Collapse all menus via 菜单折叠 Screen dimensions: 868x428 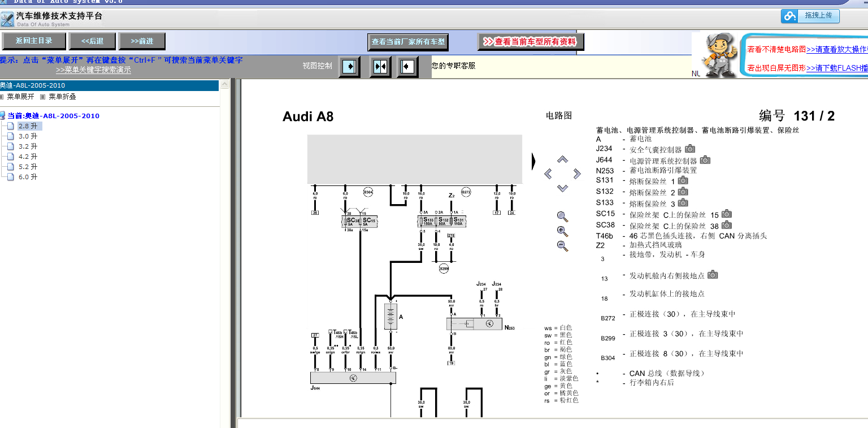coord(62,97)
